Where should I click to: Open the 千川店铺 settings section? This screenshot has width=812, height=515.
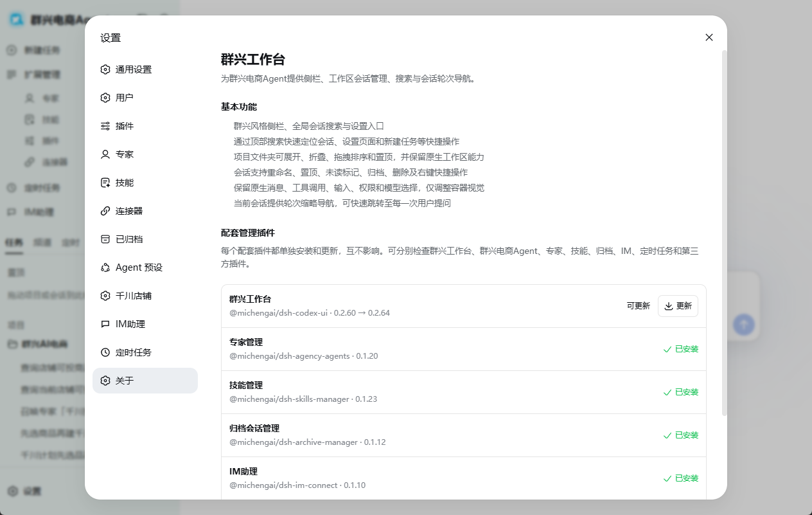[145, 296]
